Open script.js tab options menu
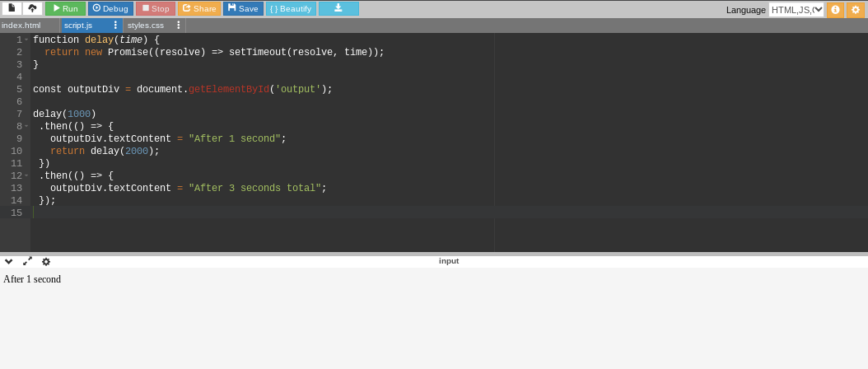This screenshot has height=369, width=868. tap(115, 26)
